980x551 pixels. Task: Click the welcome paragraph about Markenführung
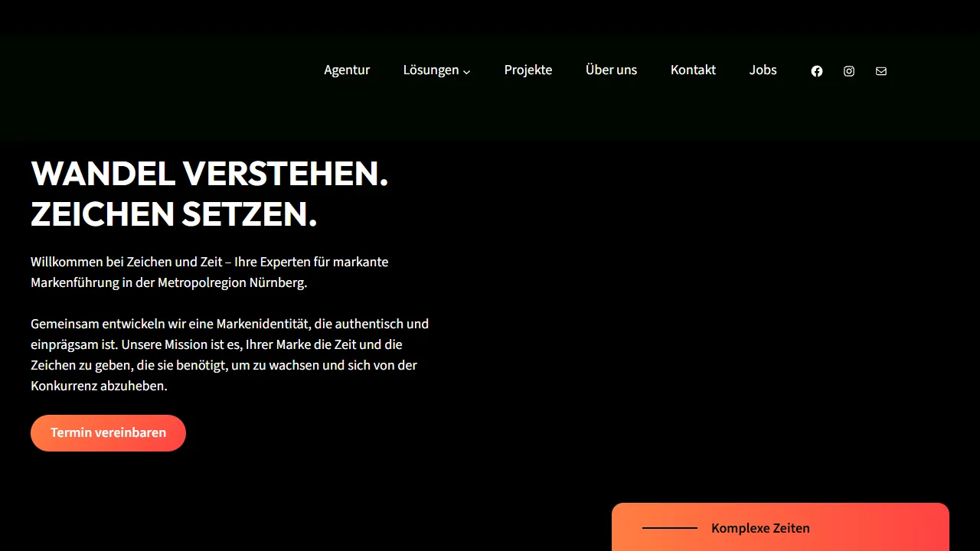point(209,272)
